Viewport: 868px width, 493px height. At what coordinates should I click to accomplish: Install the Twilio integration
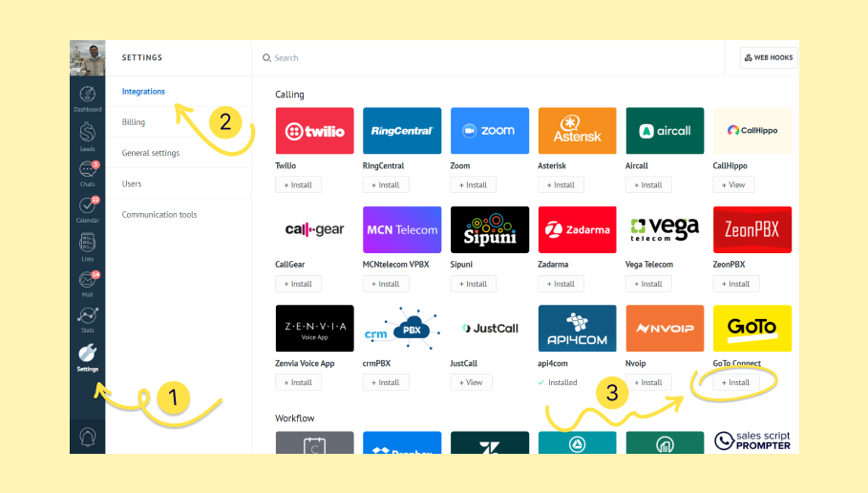coord(298,185)
